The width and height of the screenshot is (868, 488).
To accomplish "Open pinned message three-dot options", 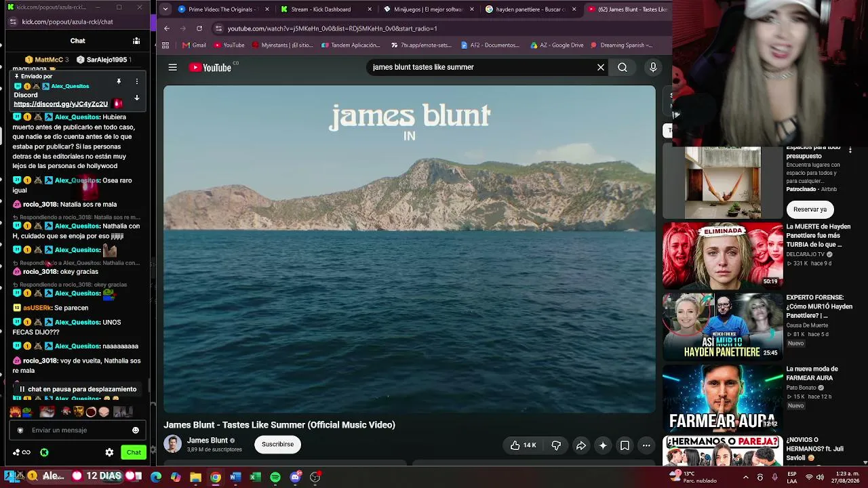I will click(x=136, y=81).
